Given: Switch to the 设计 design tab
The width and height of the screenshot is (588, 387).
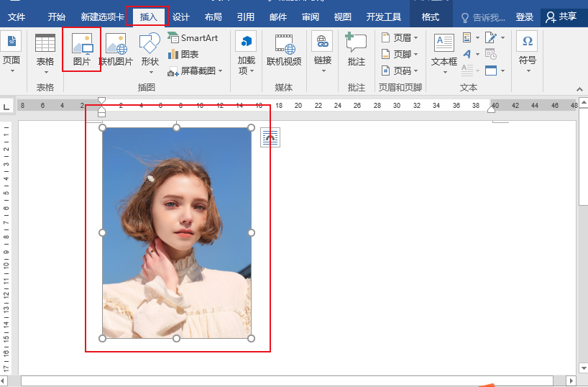Looking at the screenshot, I should pyautogui.click(x=180, y=17).
